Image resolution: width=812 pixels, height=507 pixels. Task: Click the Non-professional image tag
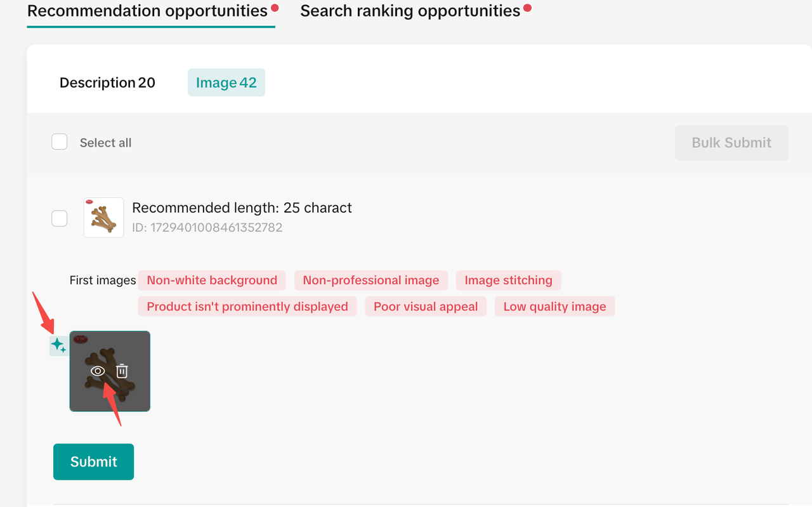coord(370,280)
